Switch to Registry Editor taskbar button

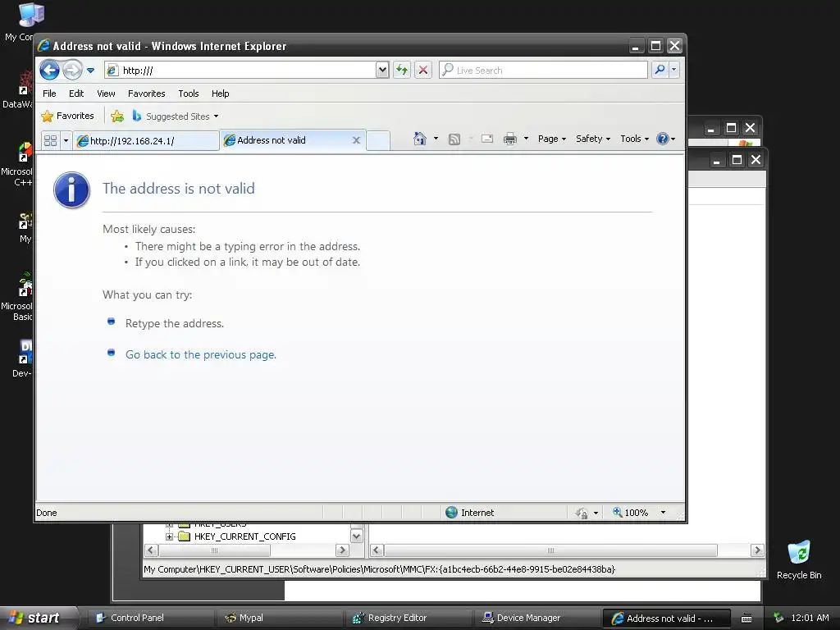408,618
